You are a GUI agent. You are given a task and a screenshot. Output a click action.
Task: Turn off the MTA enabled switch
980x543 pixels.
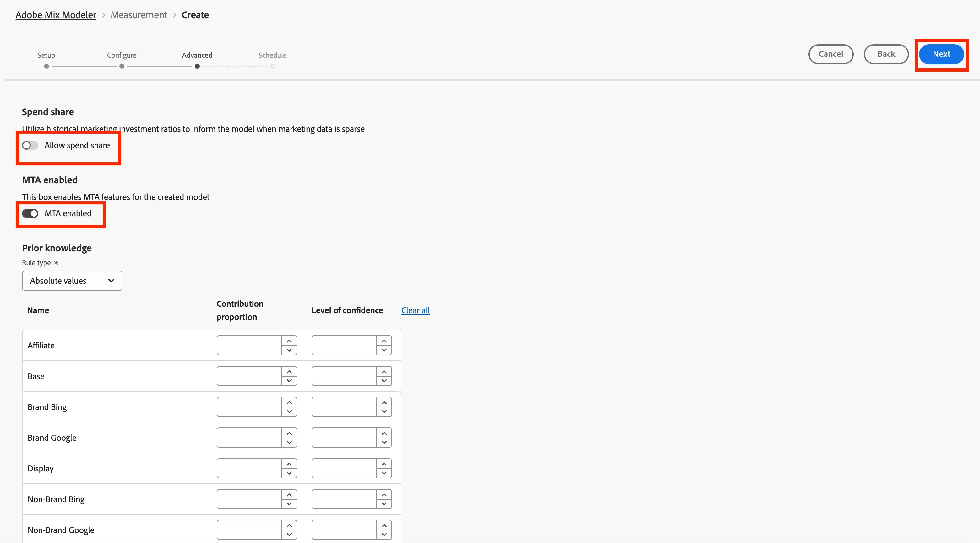(30, 213)
